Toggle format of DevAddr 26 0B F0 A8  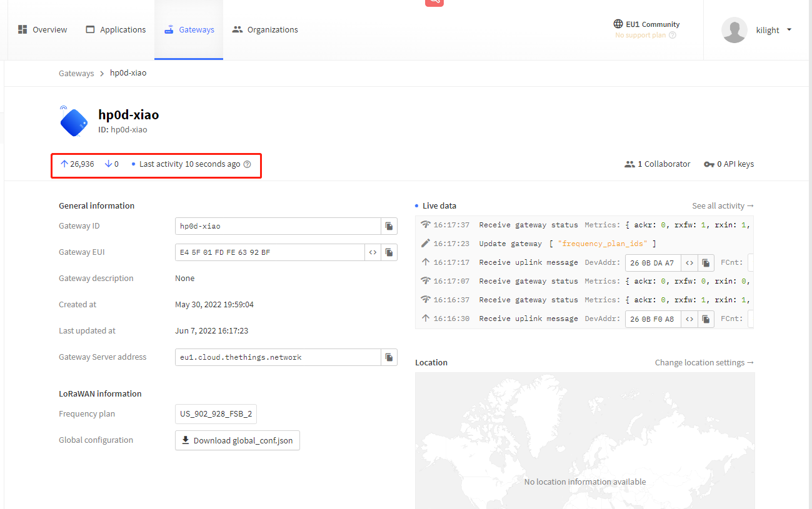[689, 319]
